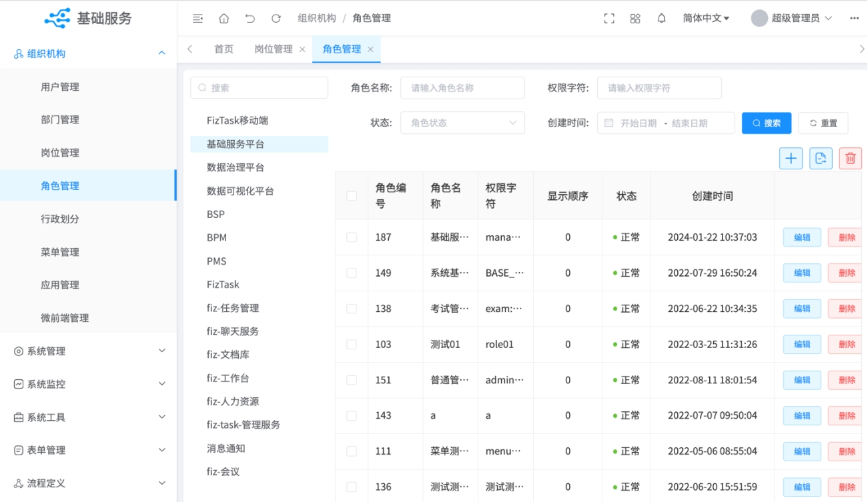Image resolution: width=868 pixels, height=502 pixels.
Task: Expand the 系统工具 menu group
Action: click(x=88, y=417)
